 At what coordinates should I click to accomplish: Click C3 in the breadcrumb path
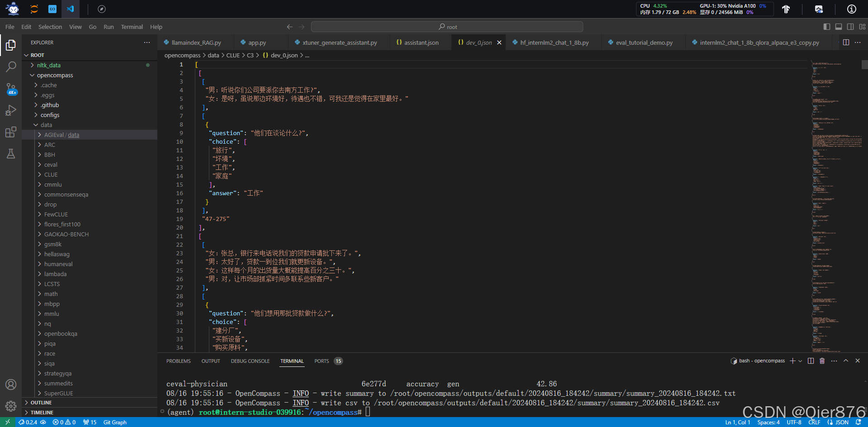(x=250, y=55)
